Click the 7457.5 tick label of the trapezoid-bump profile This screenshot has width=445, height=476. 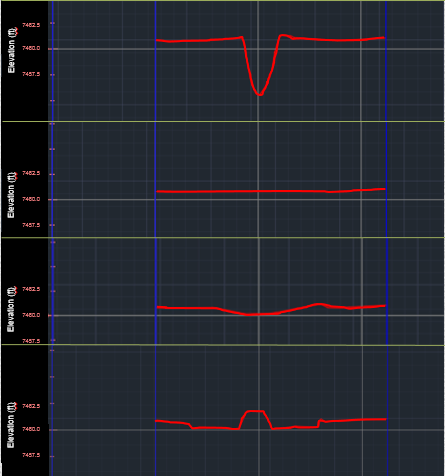click(x=31, y=455)
